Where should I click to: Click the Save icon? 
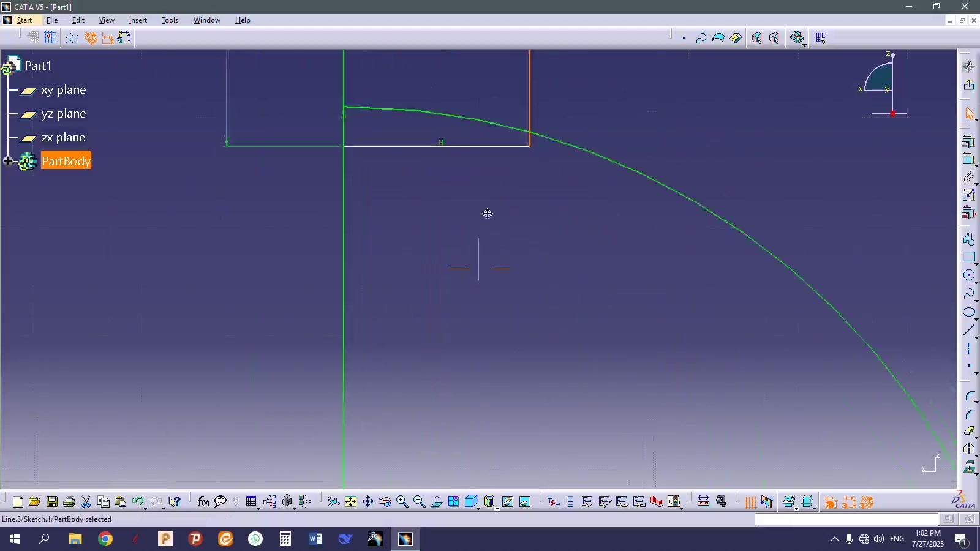pyautogui.click(x=52, y=502)
